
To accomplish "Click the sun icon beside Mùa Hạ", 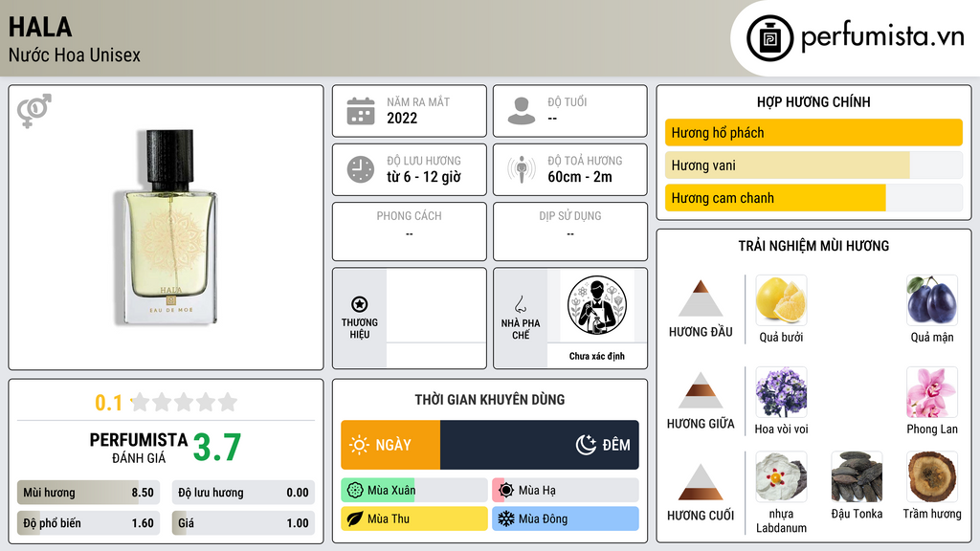I will click(x=506, y=491).
